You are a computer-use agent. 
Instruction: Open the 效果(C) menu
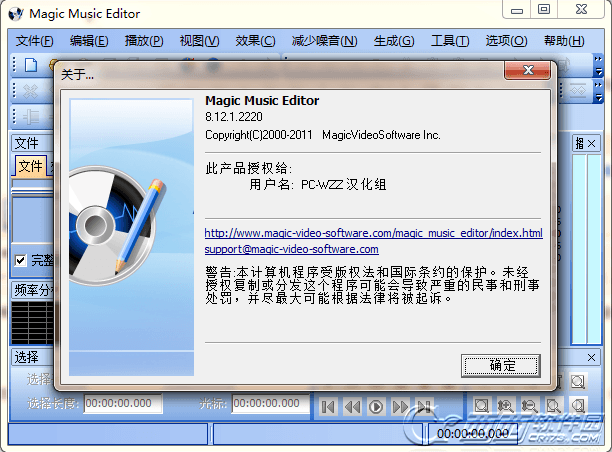[255, 41]
